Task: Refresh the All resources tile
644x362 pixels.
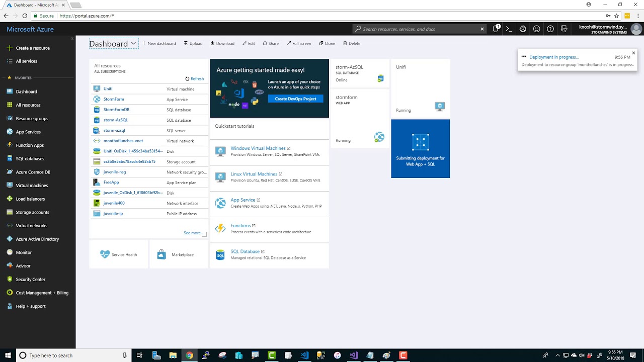Action: pos(195,79)
